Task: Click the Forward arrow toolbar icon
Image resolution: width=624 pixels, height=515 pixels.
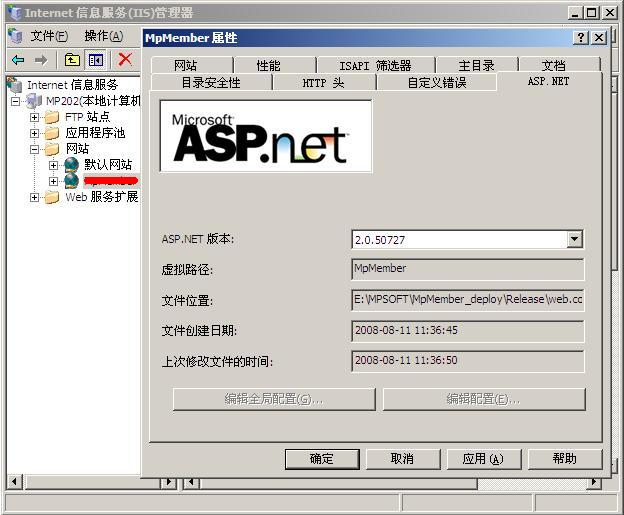Action: (x=40, y=60)
